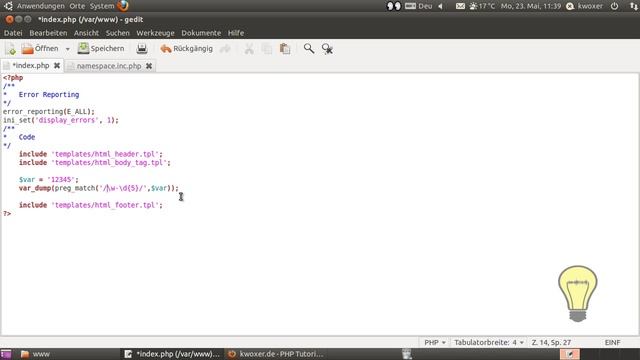This screenshot has width=640, height=360.
Task: Undo last edit with Rückgängig
Action: point(187,49)
